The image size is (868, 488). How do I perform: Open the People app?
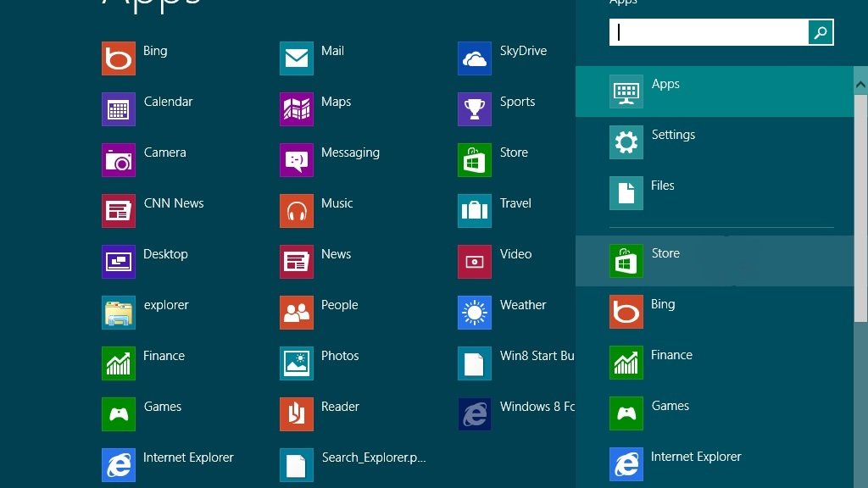pos(297,313)
